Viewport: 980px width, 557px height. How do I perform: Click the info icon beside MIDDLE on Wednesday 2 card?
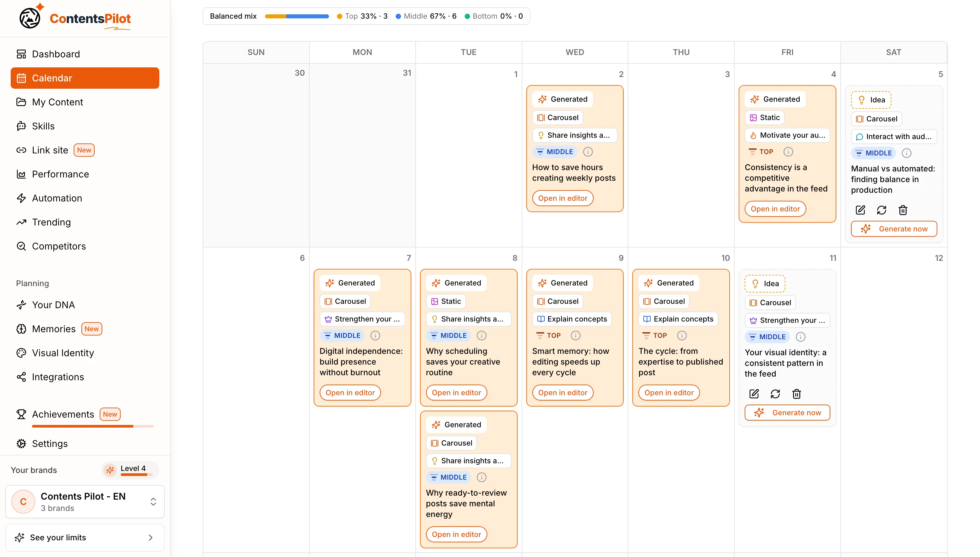click(x=588, y=152)
